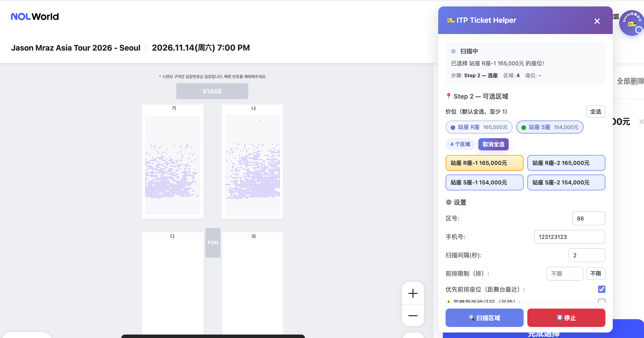Close the ITP Ticket Helper panel
This screenshot has width=644, height=338.
point(597,21)
